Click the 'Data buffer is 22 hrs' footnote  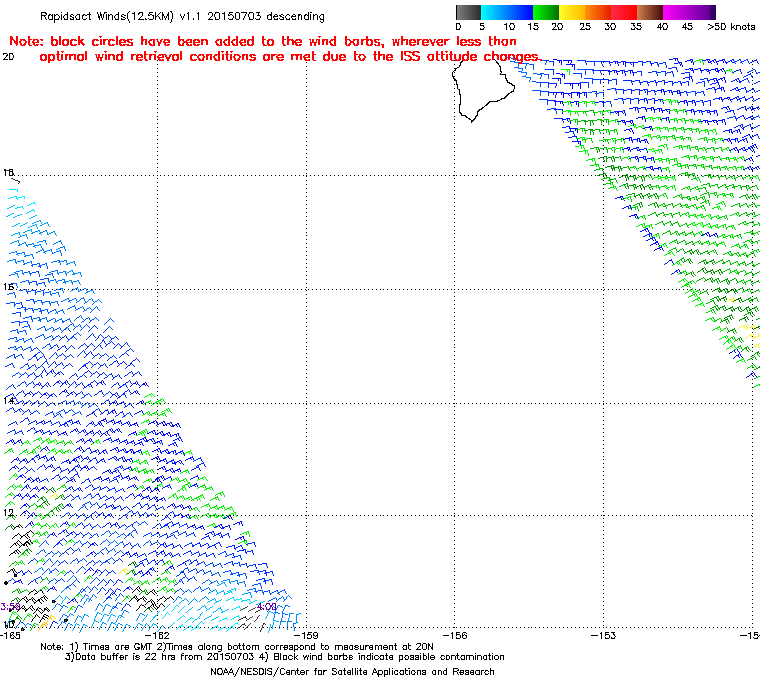click(x=285, y=657)
